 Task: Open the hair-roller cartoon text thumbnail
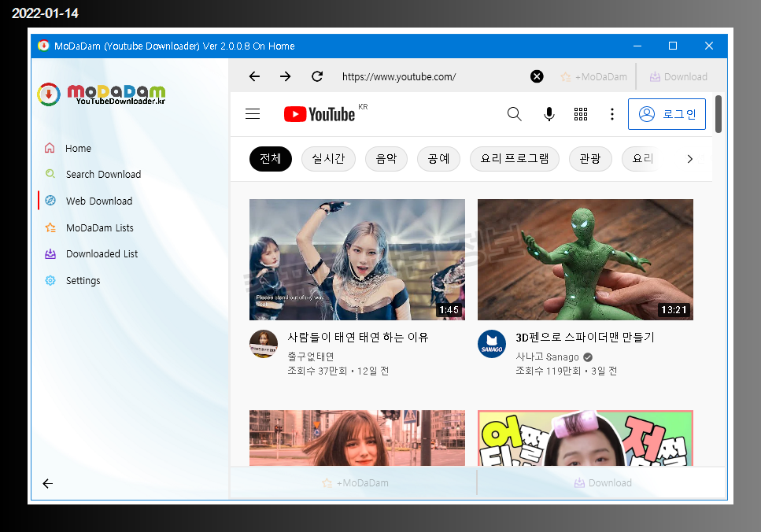(x=586, y=438)
